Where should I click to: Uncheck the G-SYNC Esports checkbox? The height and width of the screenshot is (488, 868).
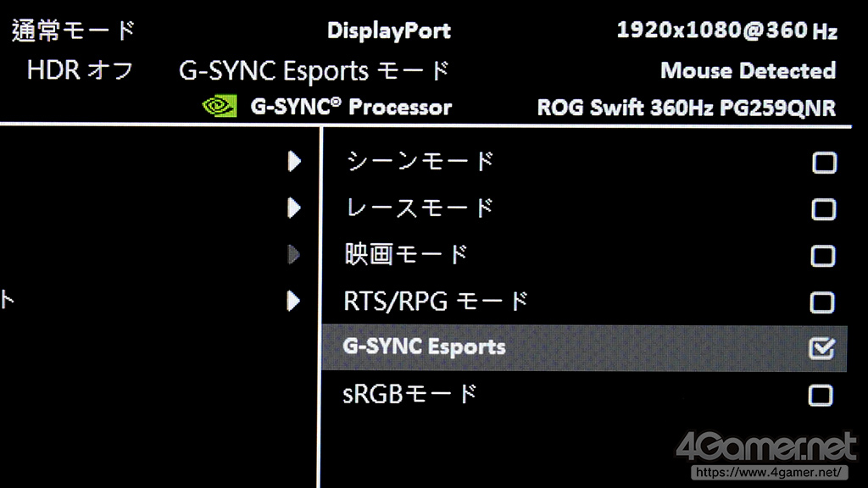click(x=822, y=348)
